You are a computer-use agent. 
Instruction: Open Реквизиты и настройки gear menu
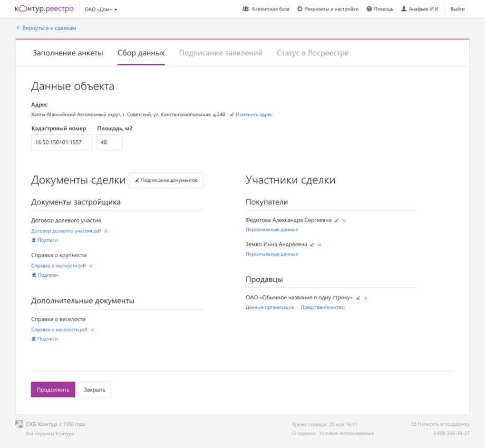327,9
